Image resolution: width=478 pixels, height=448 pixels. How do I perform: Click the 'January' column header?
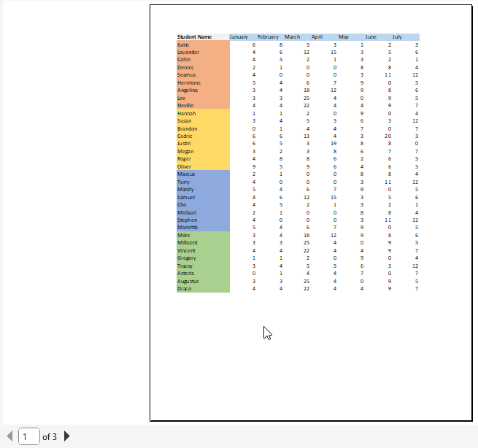[239, 37]
